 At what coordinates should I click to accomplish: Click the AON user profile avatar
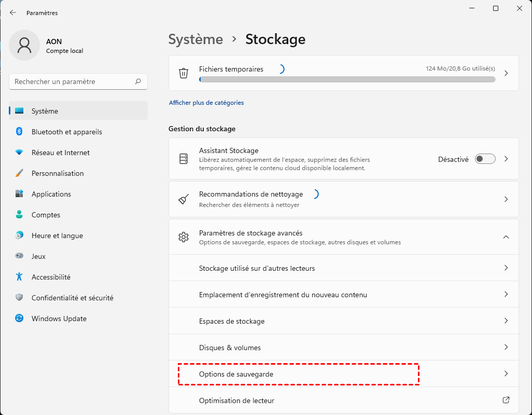pyautogui.click(x=24, y=45)
